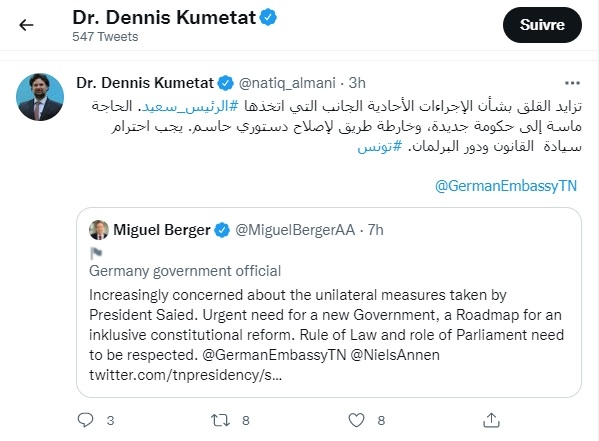Click Miguel Berger's small avatar
This screenshot has width=599, height=441.
[99, 230]
